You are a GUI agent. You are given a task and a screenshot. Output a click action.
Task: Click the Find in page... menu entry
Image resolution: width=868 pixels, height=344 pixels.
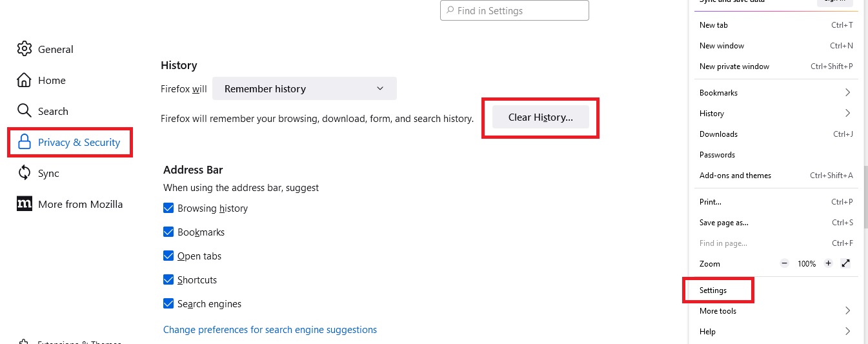(776, 243)
